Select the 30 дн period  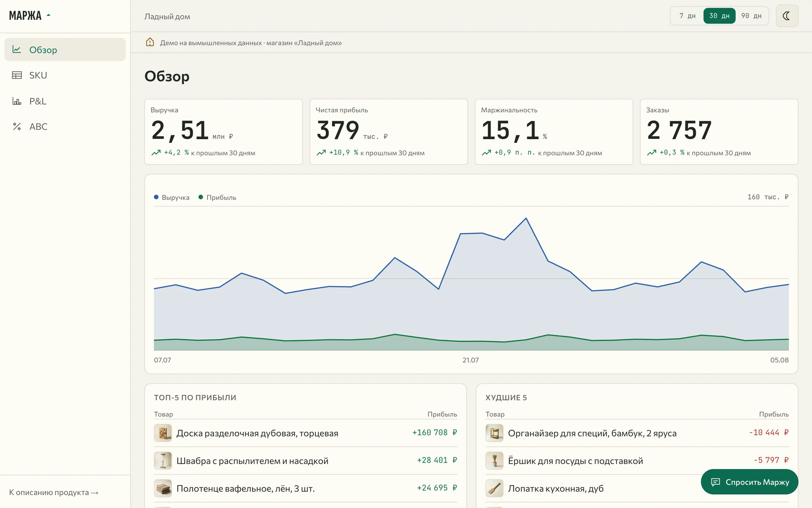click(719, 16)
